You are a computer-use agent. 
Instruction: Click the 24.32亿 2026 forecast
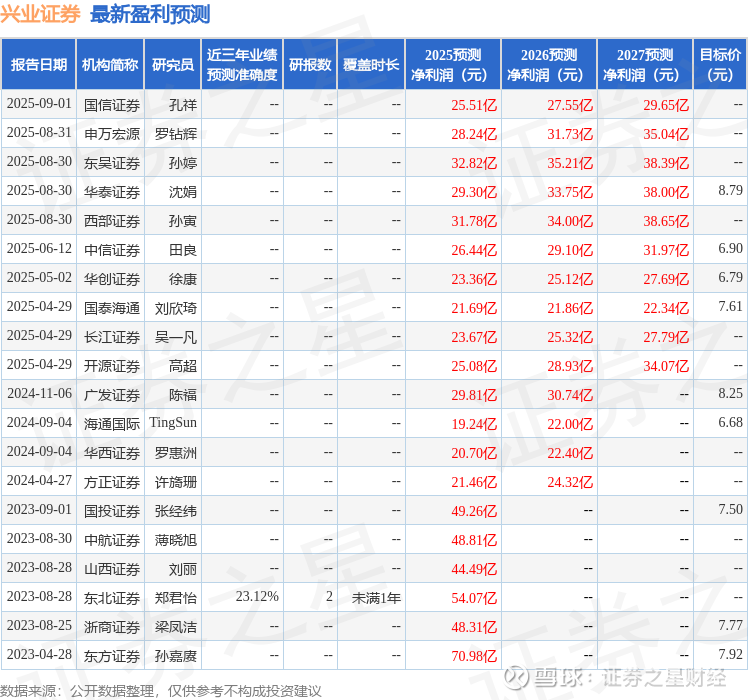[570, 482]
